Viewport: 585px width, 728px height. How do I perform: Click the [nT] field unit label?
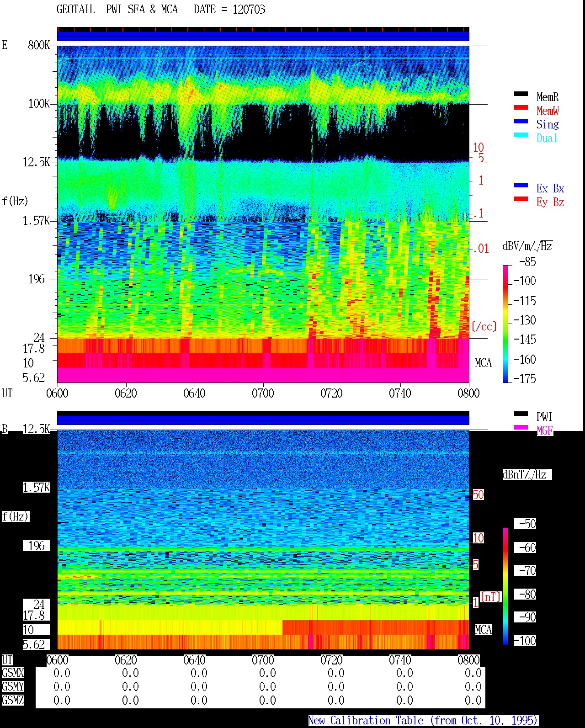pos(491,596)
